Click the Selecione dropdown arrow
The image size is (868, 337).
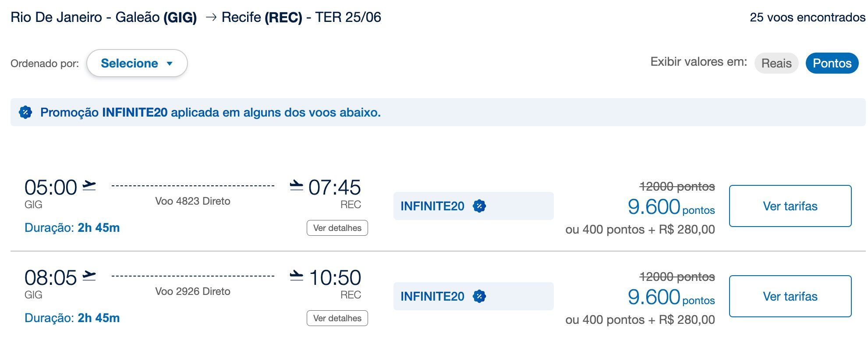tap(170, 64)
